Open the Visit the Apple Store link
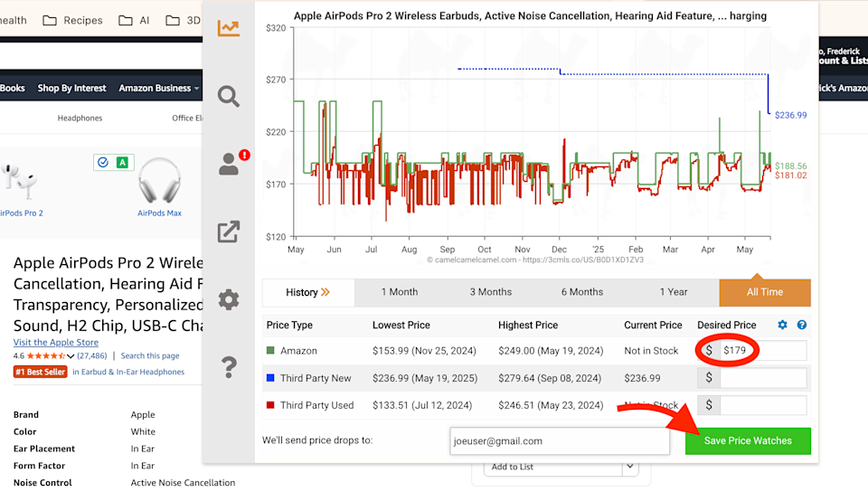This screenshot has width=868, height=492. (57, 343)
